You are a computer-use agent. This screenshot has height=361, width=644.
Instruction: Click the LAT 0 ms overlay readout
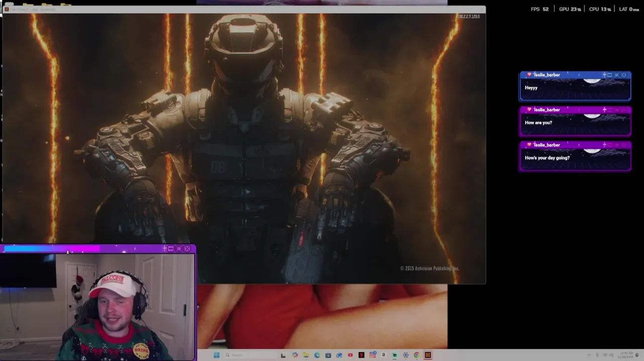[629, 10]
